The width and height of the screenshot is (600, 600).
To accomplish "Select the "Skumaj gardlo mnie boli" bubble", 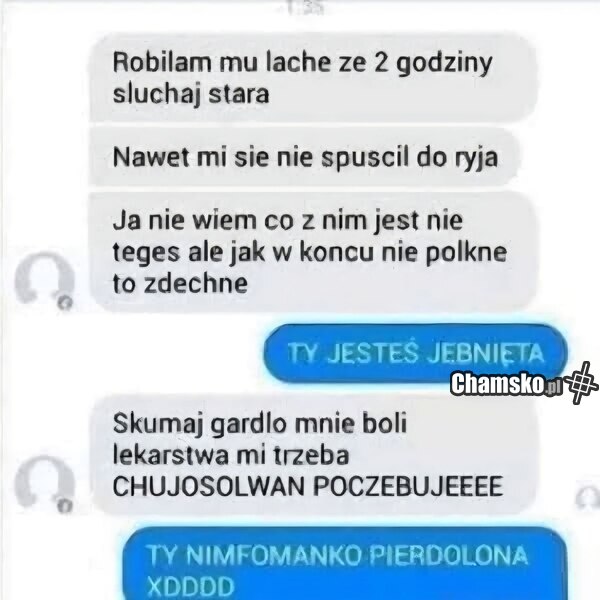I will click(x=312, y=455).
